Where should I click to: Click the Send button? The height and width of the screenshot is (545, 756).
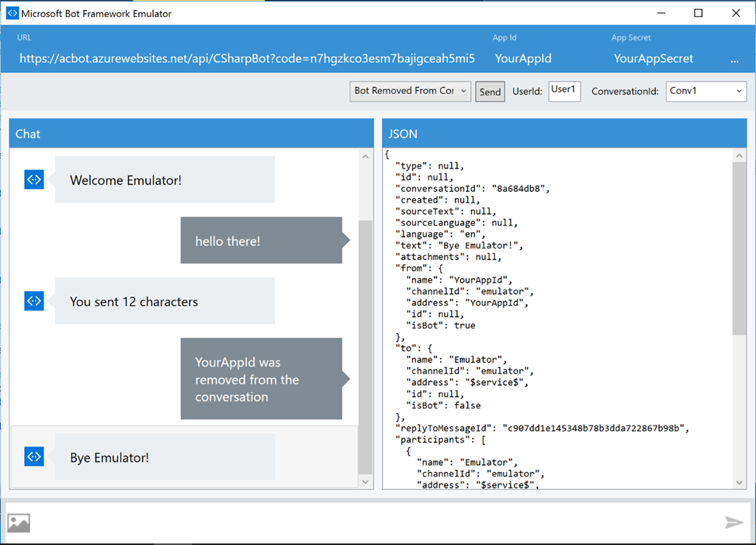click(490, 92)
